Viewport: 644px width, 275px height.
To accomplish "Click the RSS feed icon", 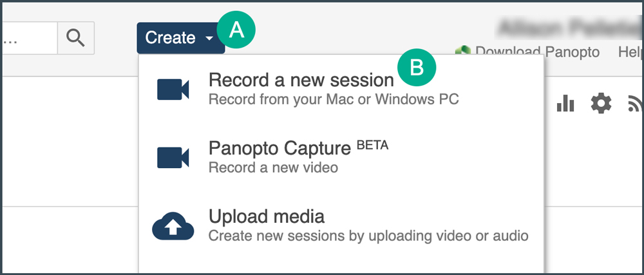I will pos(635,103).
